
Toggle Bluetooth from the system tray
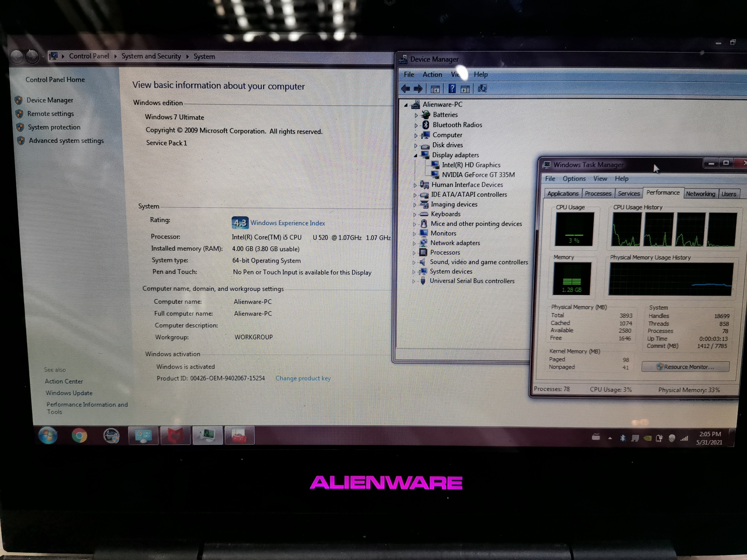[x=622, y=438]
